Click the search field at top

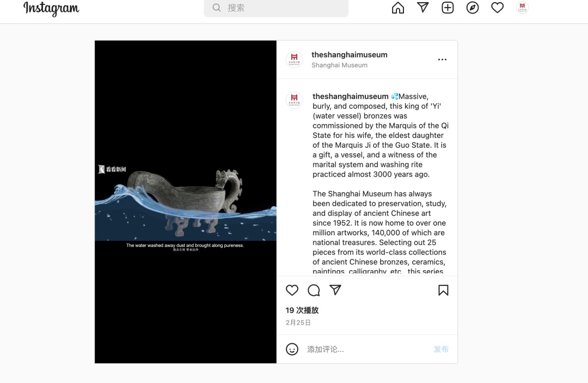coord(276,8)
